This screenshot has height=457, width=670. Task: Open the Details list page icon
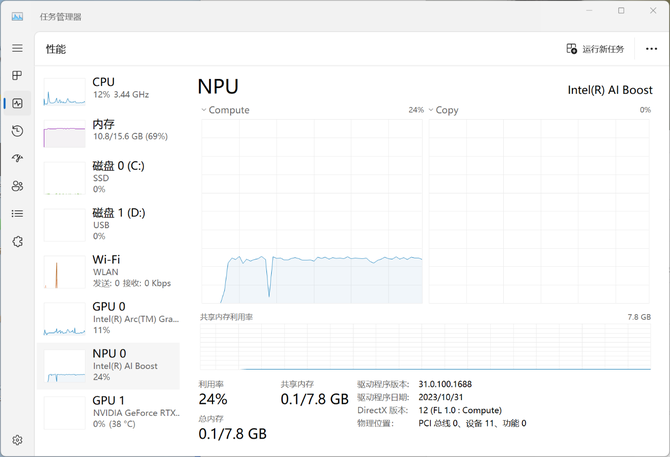(x=17, y=213)
